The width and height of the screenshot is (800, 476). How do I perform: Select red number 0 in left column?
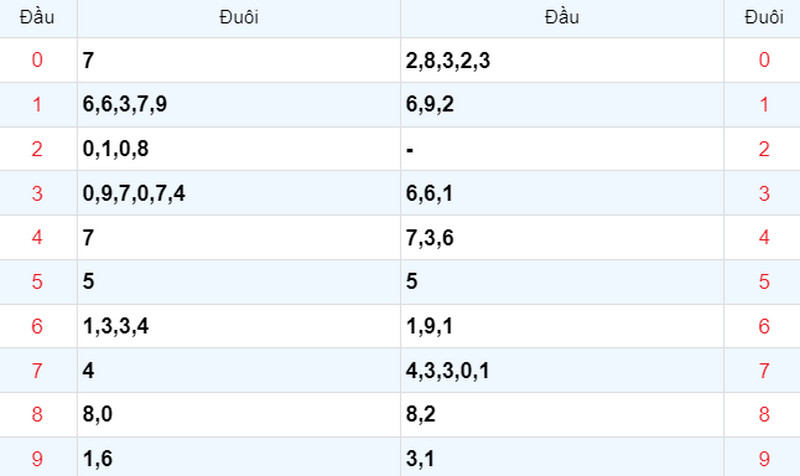coord(37,60)
